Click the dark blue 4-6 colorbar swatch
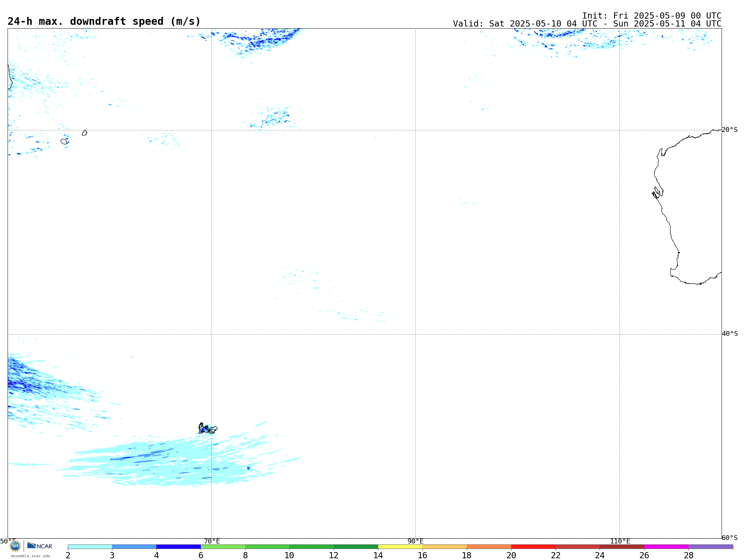This screenshot has width=744, height=560. coord(178,547)
